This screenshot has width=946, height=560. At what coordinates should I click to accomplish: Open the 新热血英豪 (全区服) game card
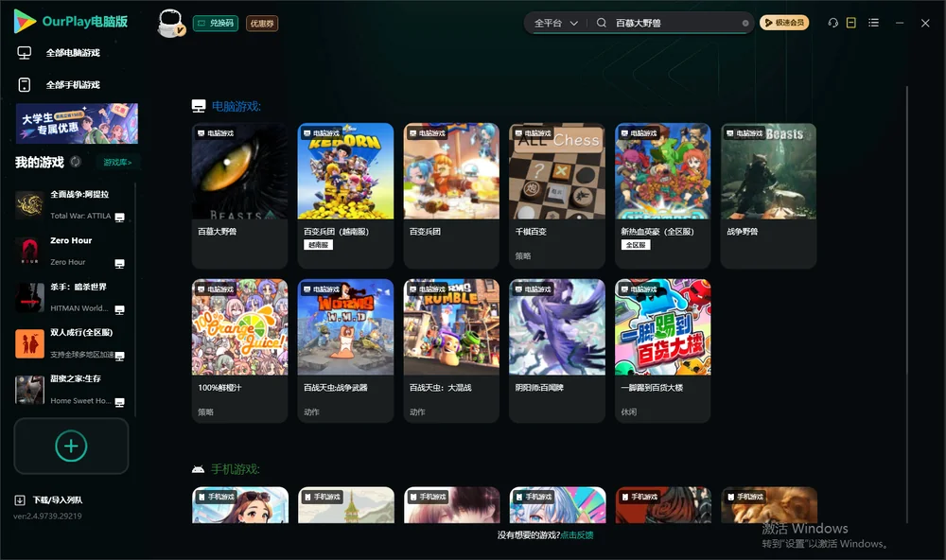[662, 196]
